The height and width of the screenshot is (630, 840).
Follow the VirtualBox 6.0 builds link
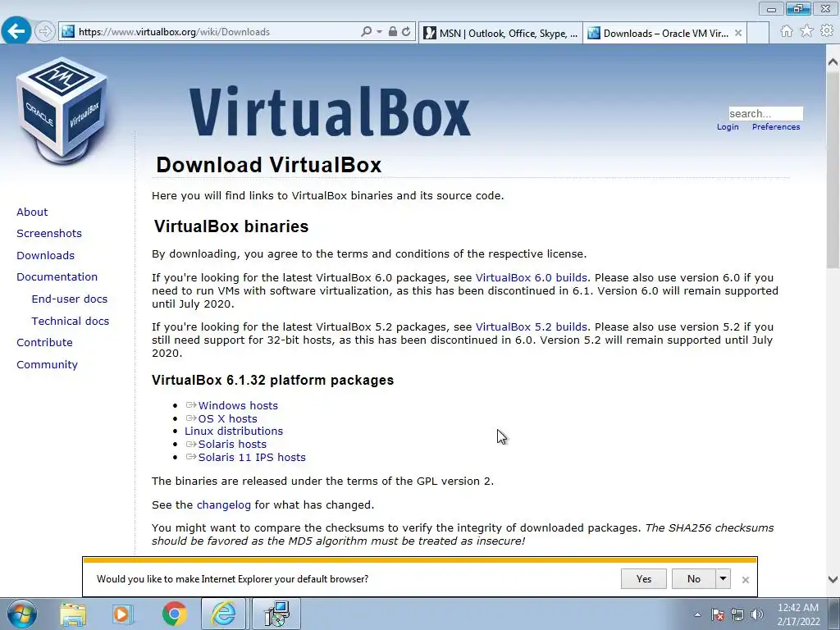click(532, 277)
